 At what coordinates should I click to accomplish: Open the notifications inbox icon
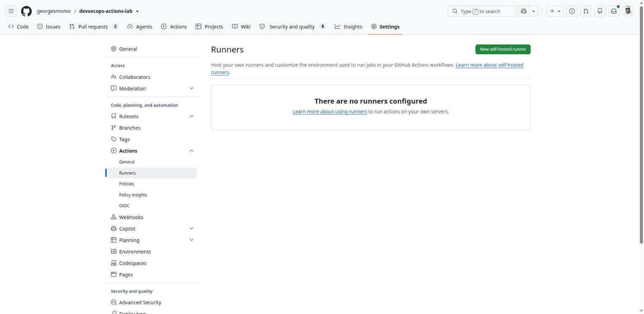(614, 11)
